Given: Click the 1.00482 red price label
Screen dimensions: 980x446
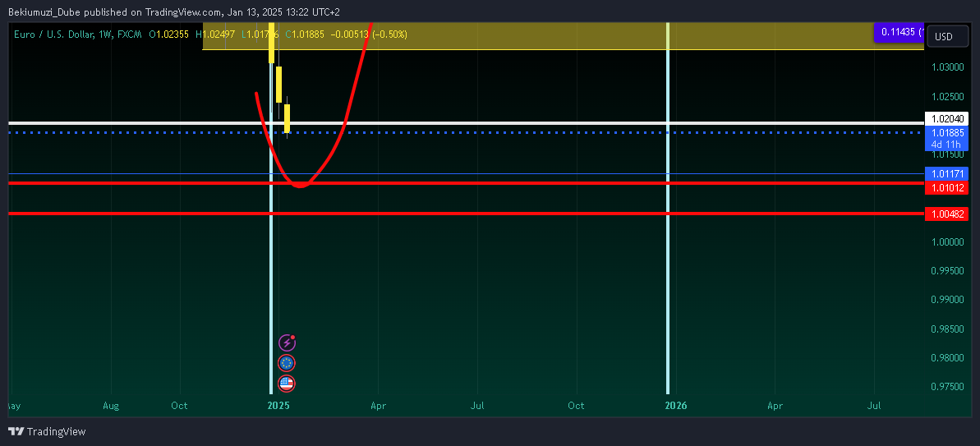Looking at the screenshot, I should [946, 214].
